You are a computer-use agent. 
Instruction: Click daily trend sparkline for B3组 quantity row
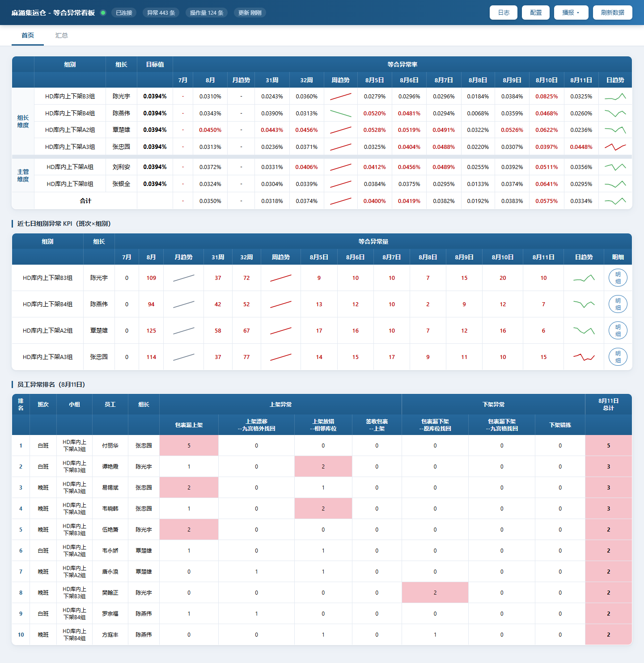[x=584, y=278]
